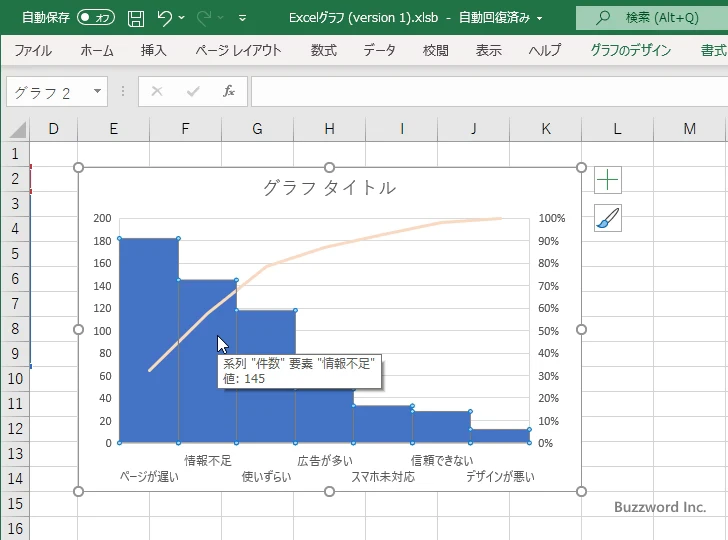Viewport: 728px width, 540px height.
Task: Click cell L8 right of chart
Action: point(617,328)
